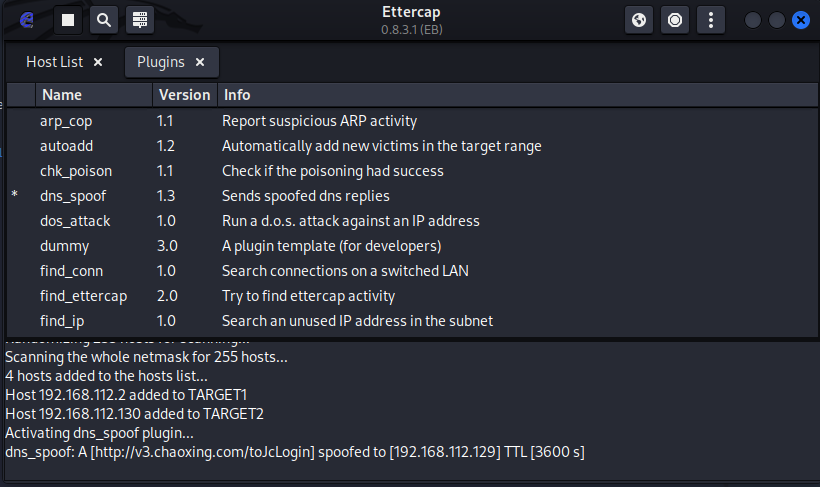Sort plugins by the Name column header
Screen dimensions: 820x487
click(62, 95)
